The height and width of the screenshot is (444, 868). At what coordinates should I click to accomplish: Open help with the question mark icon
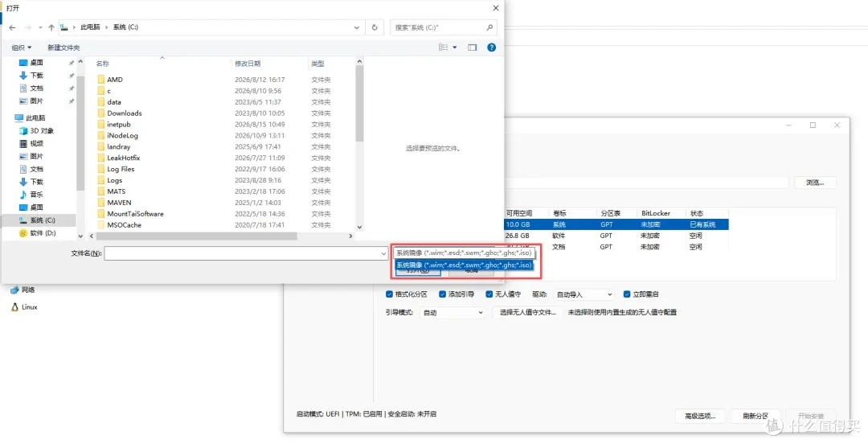[491, 47]
